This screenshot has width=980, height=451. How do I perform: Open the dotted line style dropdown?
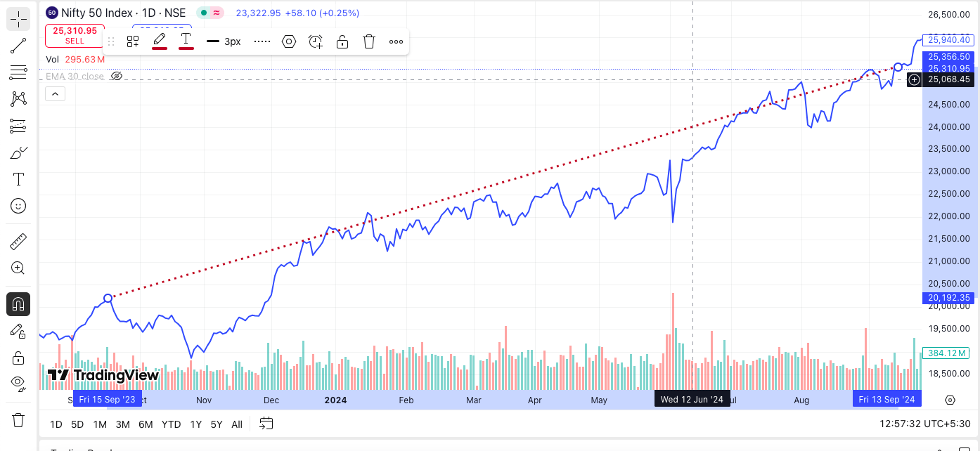point(262,41)
